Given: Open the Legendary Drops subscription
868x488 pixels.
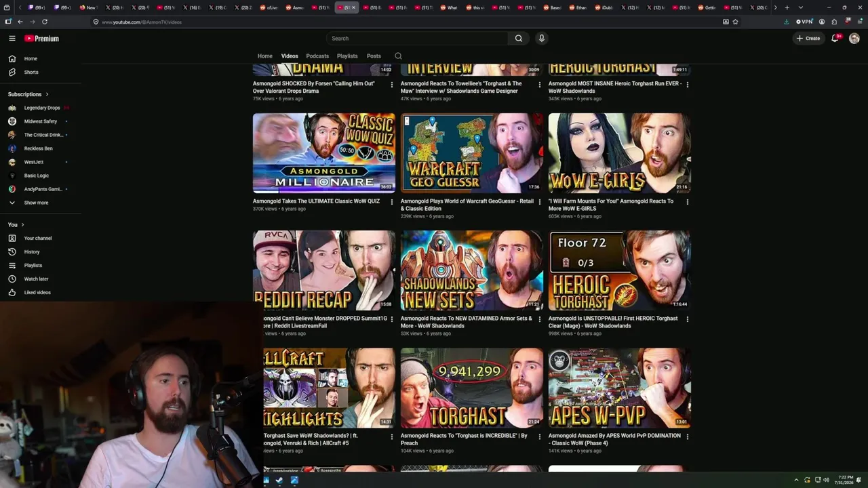Looking at the screenshot, I should pyautogui.click(x=41, y=108).
